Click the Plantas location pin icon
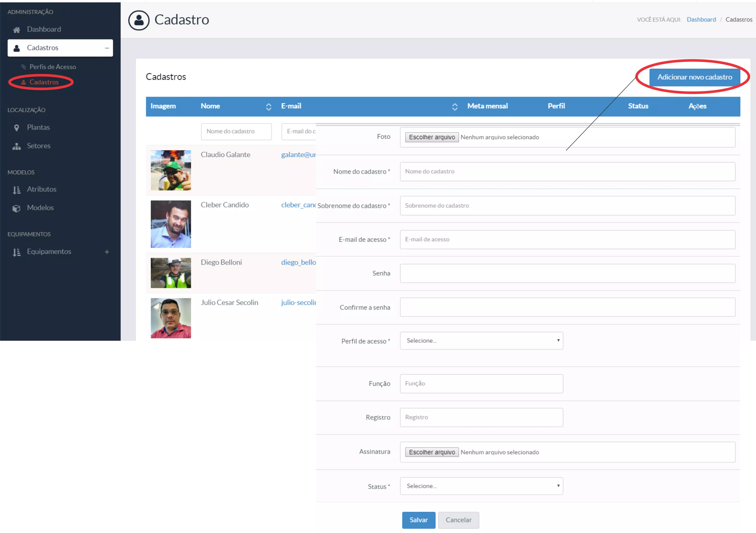This screenshot has width=756, height=533. click(16, 128)
